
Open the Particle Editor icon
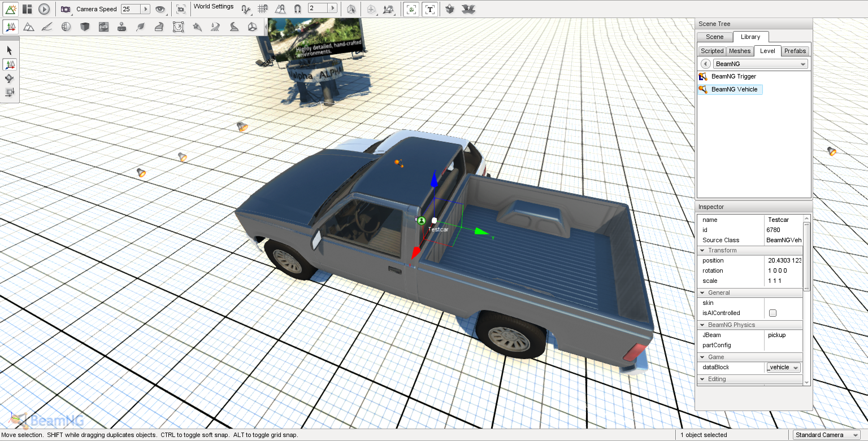tap(197, 27)
